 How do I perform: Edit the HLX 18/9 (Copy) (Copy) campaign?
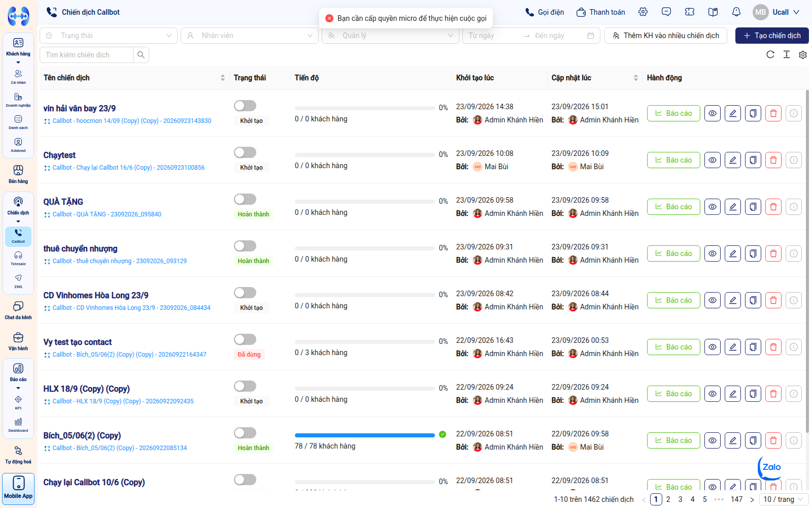click(x=733, y=394)
